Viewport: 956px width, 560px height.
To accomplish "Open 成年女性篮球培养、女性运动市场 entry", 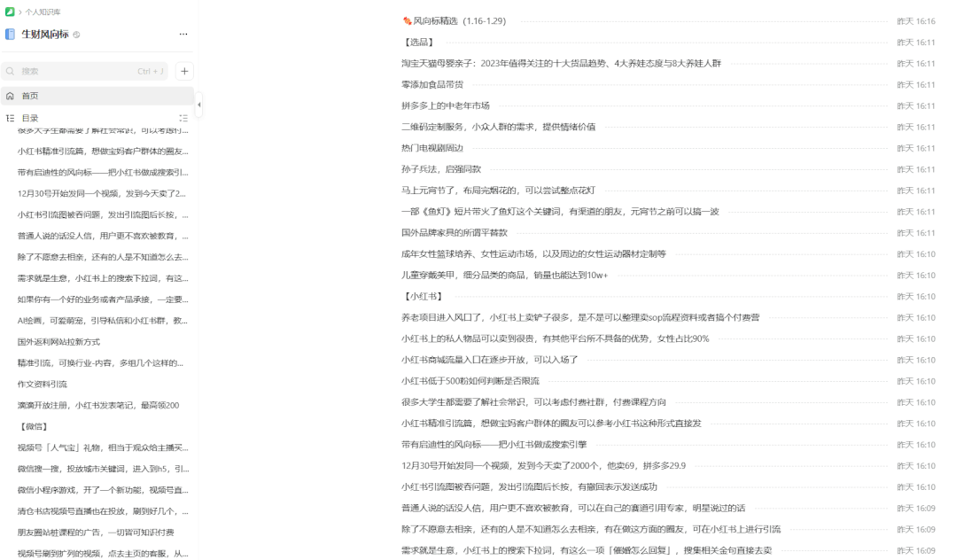I will tap(534, 253).
